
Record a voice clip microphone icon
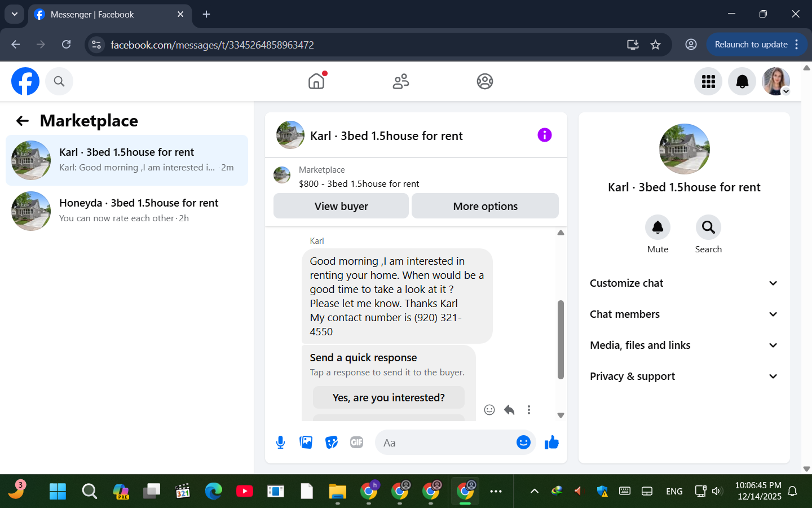280,443
